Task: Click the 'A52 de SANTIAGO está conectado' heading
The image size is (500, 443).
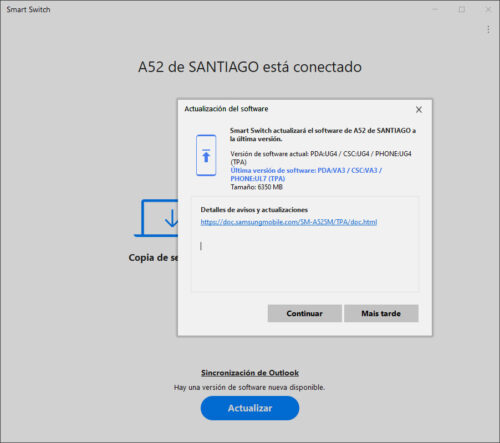Action: [250, 67]
